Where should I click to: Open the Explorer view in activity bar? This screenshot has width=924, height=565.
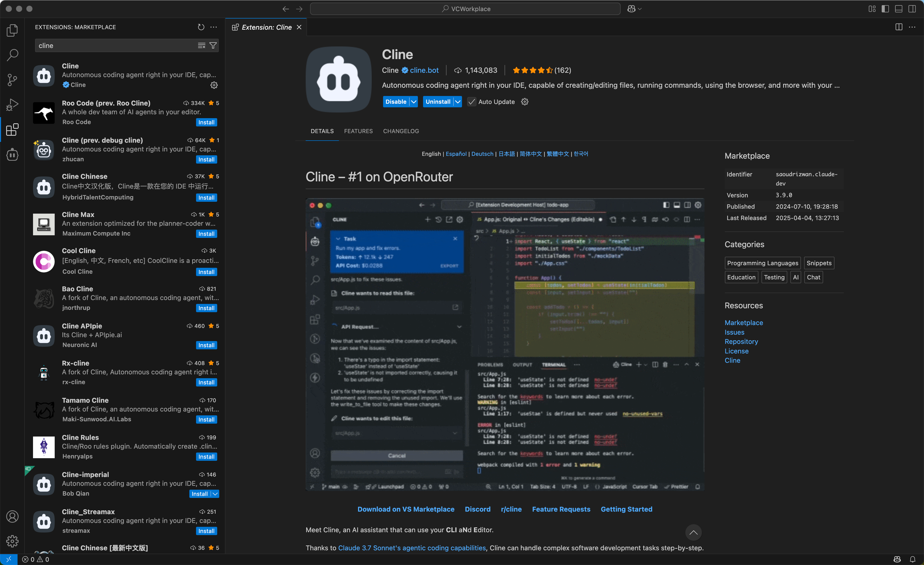(12, 30)
